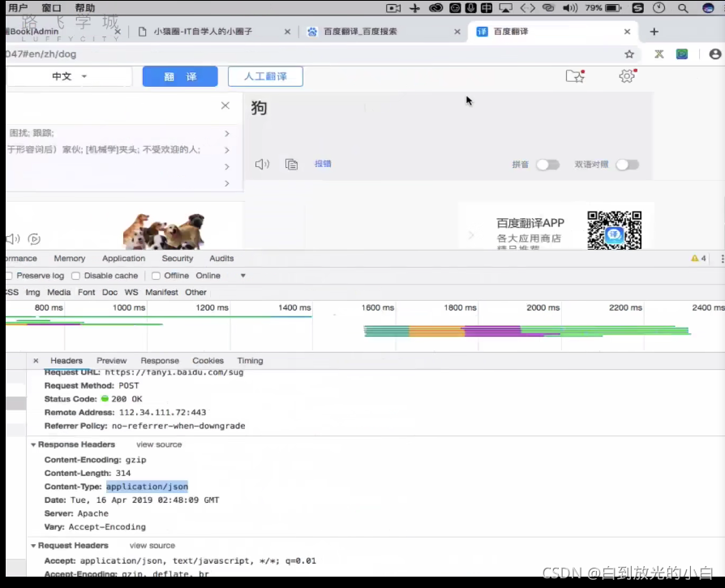Click the green extension icon in toolbar
The width and height of the screenshot is (725, 588).
tap(681, 54)
